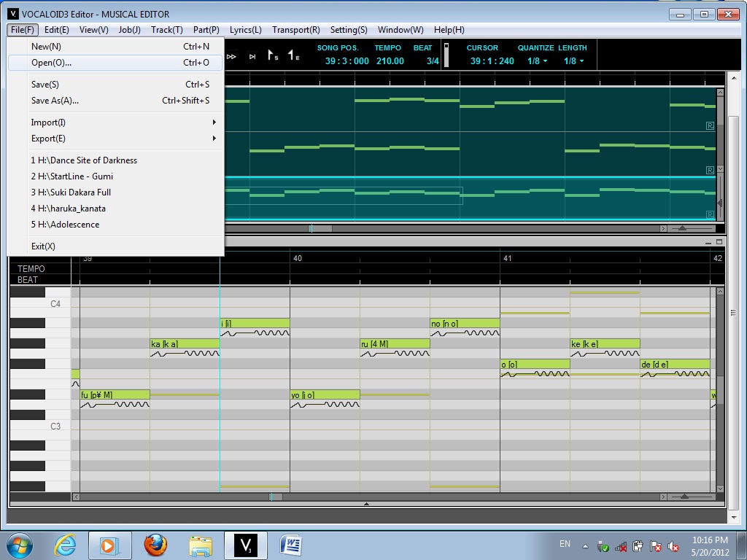Open Internet Explorer from taskbar
Image resolution: width=747 pixels, height=560 pixels.
coord(65,545)
